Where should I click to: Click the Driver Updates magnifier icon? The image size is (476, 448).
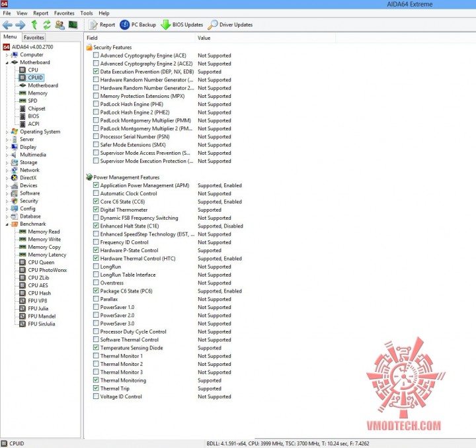(212, 24)
